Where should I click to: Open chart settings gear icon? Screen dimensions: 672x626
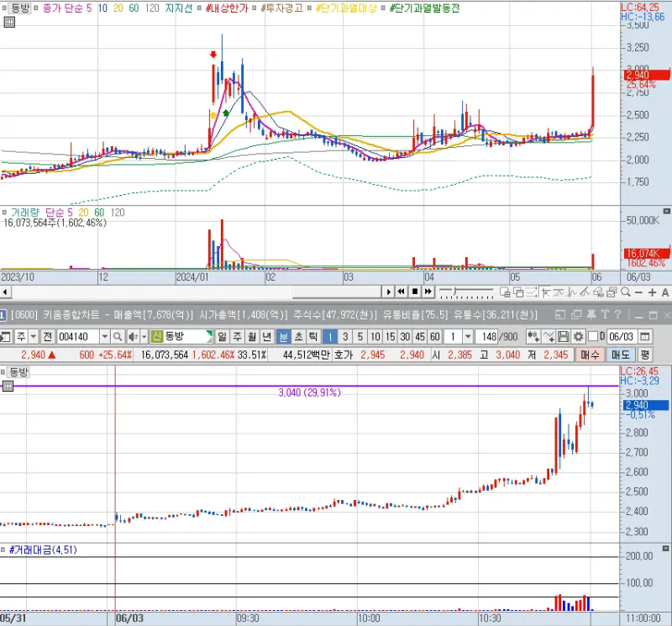pyautogui.click(x=578, y=337)
